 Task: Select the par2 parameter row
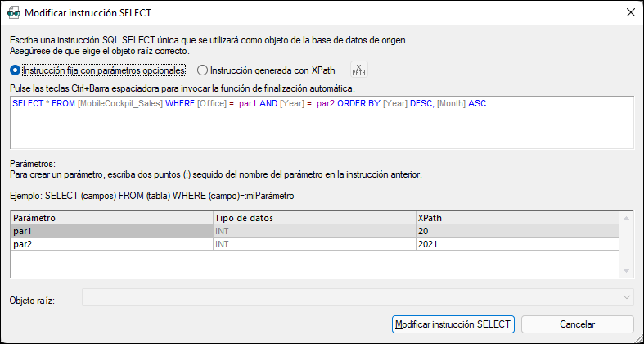pyautogui.click(x=110, y=244)
